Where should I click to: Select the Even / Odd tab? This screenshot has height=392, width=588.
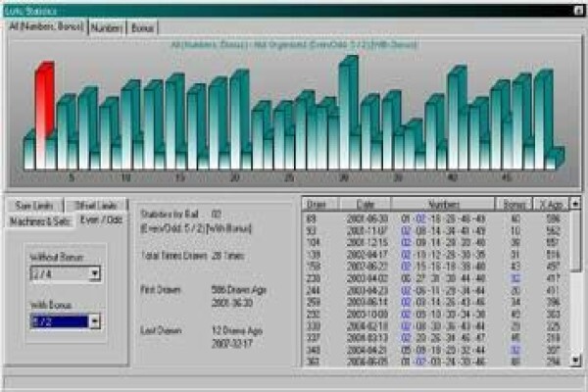click(102, 220)
